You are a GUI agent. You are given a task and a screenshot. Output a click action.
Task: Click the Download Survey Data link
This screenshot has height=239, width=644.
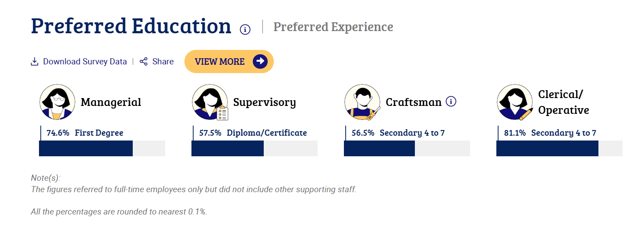[x=85, y=62]
